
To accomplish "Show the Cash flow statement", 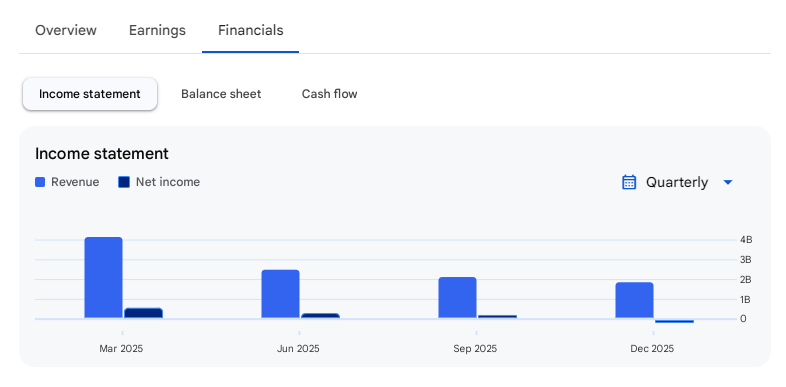I will coord(329,94).
